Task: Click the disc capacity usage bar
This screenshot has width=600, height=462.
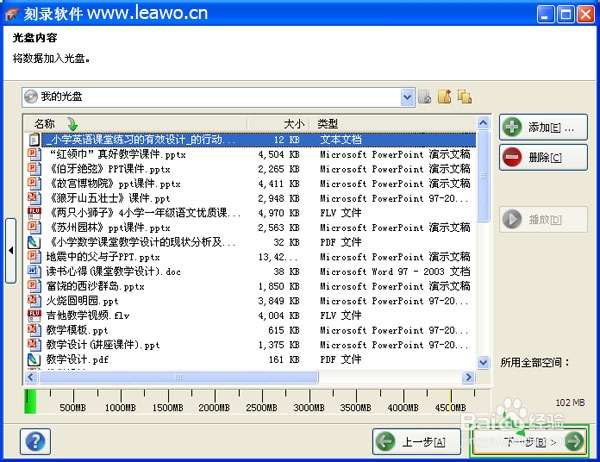Action: pos(257,402)
